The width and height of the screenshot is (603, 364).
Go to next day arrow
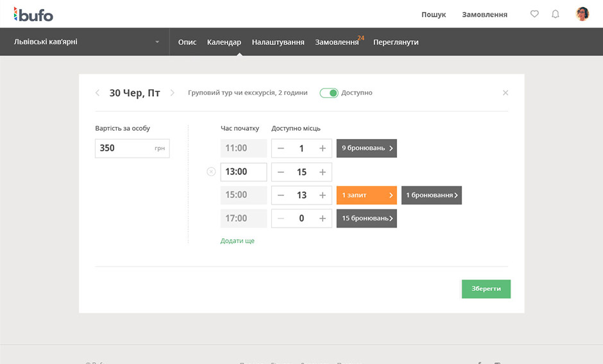[172, 93]
